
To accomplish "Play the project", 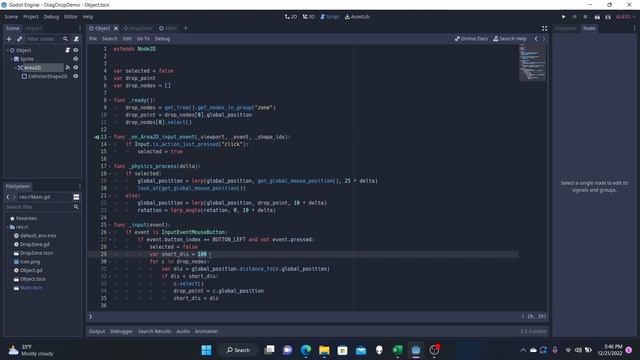I will (x=563, y=17).
